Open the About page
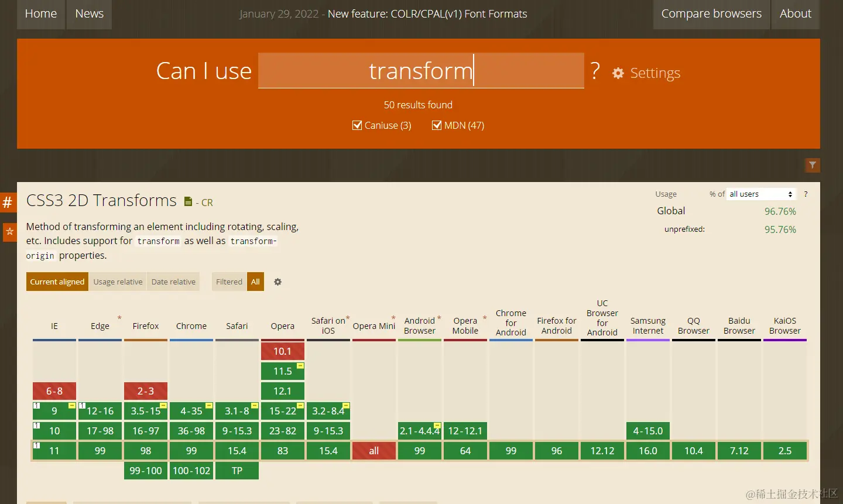The width and height of the screenshot is (843, 504). coord(796,14)
